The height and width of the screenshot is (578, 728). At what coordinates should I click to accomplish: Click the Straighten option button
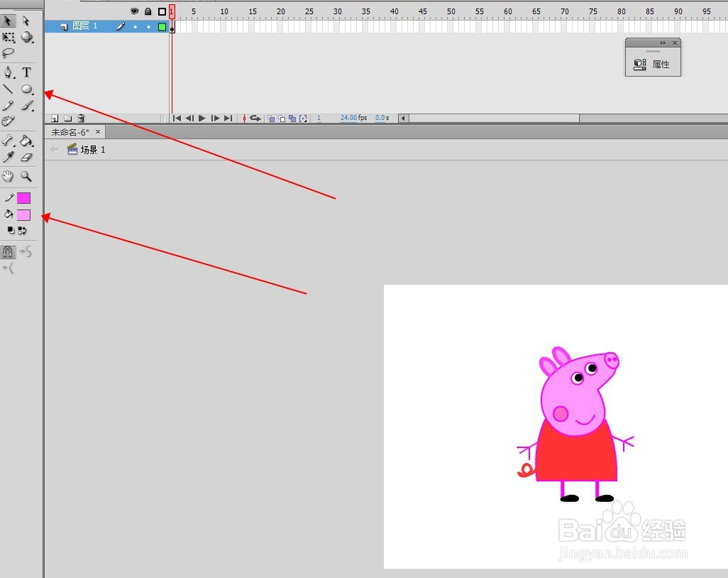8,268
